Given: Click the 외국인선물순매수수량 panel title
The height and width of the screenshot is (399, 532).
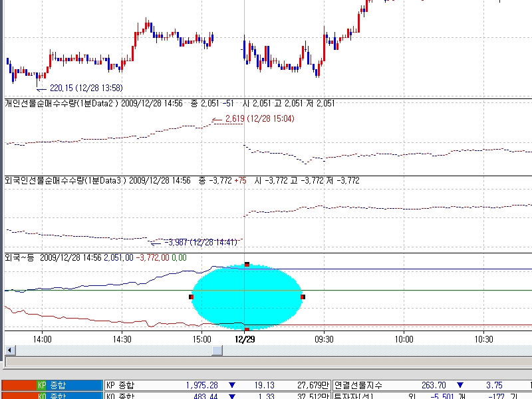Looking at the screenshot, I should [x=65, y=180].
